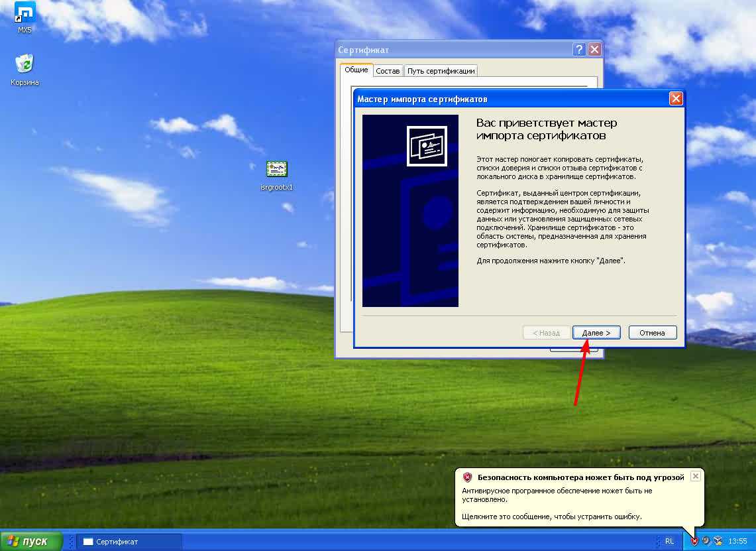756x551 pixels.
Task: Click the volume tray icon beside the shield
Action: pos(706,541)
